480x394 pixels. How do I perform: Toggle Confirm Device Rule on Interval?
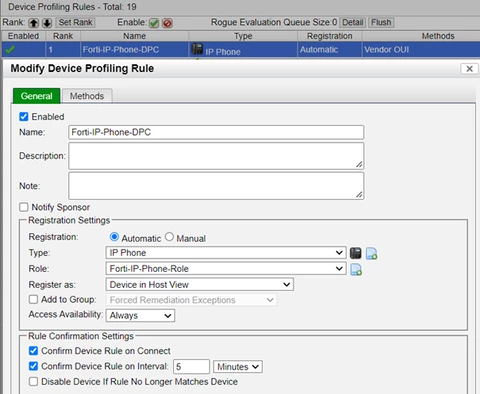point(33,366)
